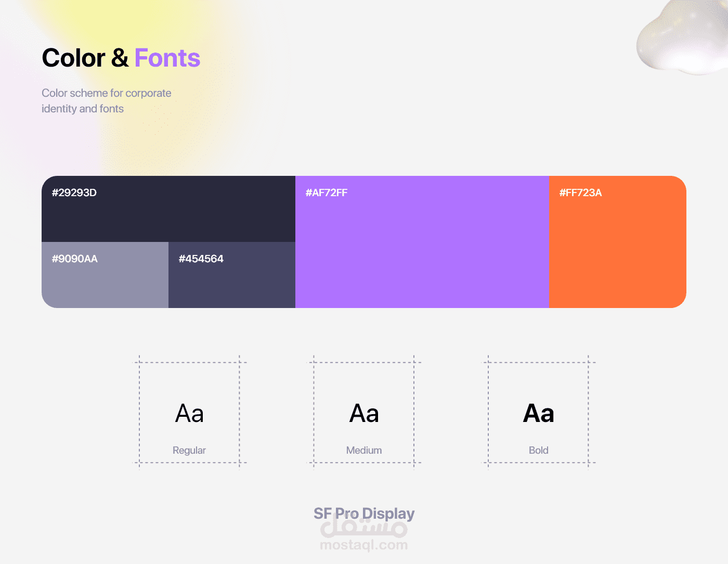Click the "#FF723A" hex label

coord(581,193)
